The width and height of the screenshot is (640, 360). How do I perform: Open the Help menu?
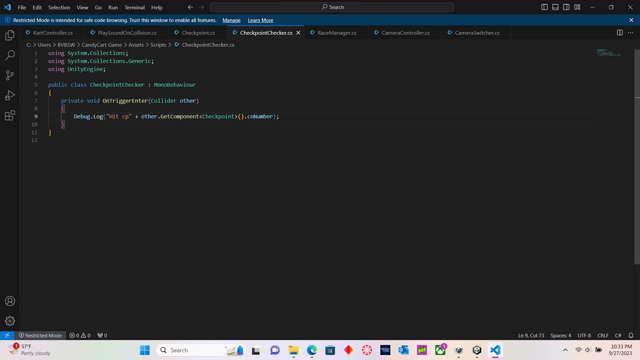pyautogui.click(x=157, y=7)
